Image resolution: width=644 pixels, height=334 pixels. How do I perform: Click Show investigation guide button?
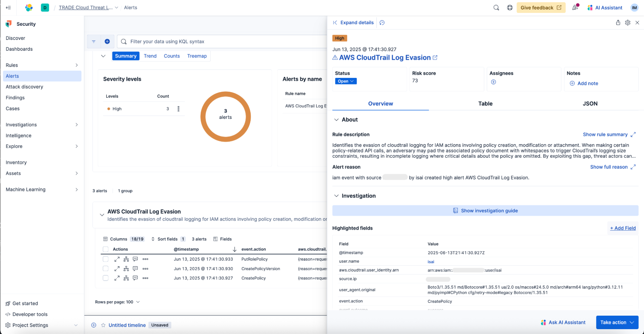(x=485, y=211)
